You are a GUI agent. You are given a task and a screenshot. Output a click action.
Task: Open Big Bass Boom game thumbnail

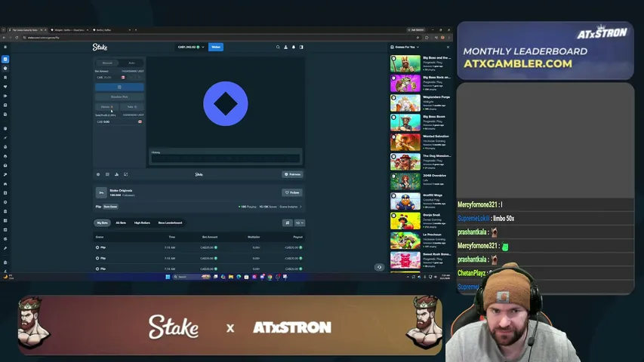pyautogui.click(x=405, y=123)
